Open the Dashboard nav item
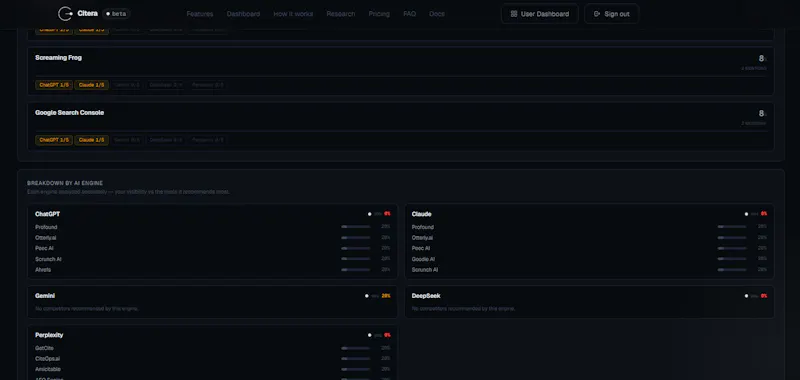The width and height of the screenshot is (800, 380). 243,14
